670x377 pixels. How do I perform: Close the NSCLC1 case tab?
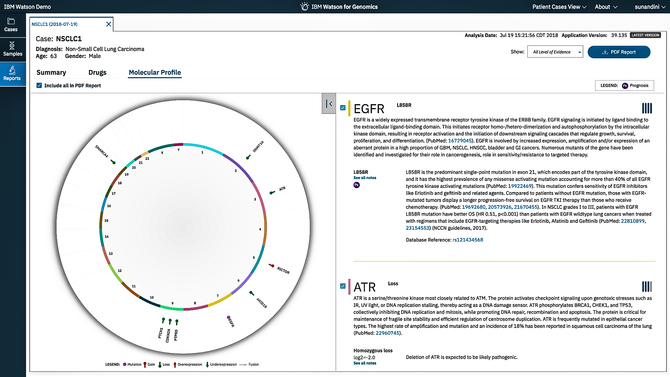click(x=109, y=24)
